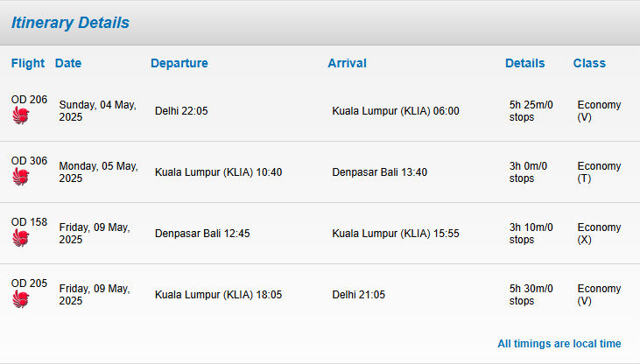Viewport: 640px width, 364px height.
Task: Click the Details column header
Action: [x=525, y=63]
